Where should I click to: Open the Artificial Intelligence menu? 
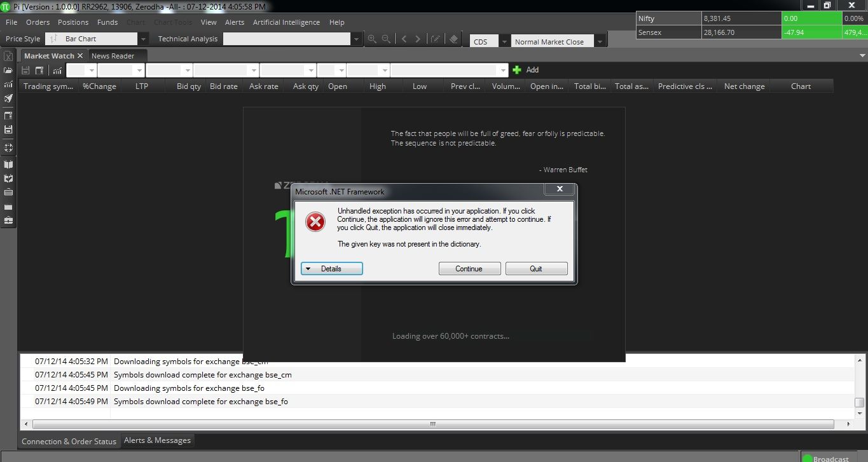286,22
